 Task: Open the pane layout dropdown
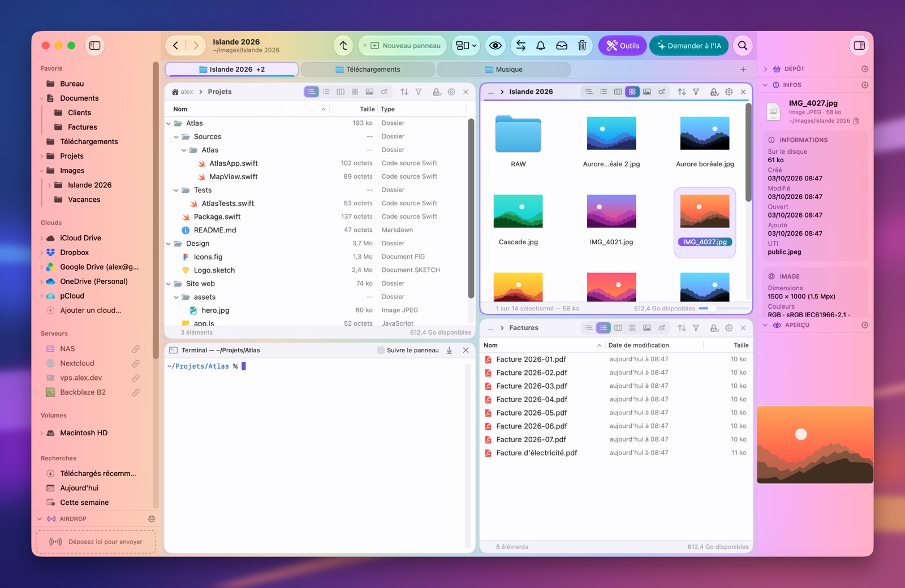[x=466, y=46]
